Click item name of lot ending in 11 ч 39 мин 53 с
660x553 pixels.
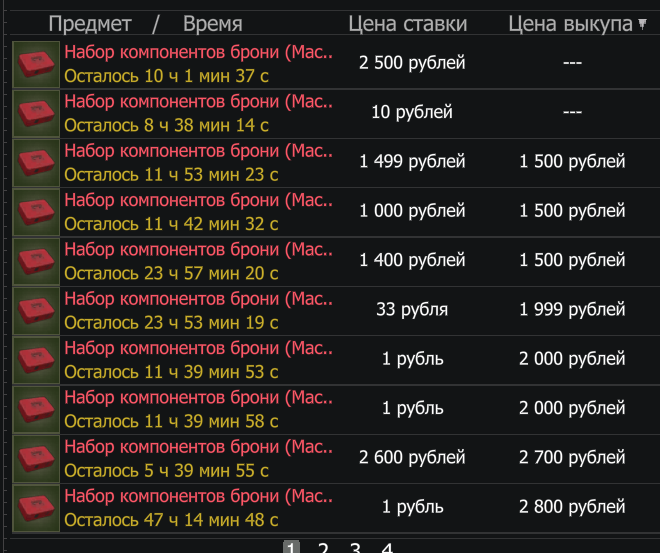(198, 348)
